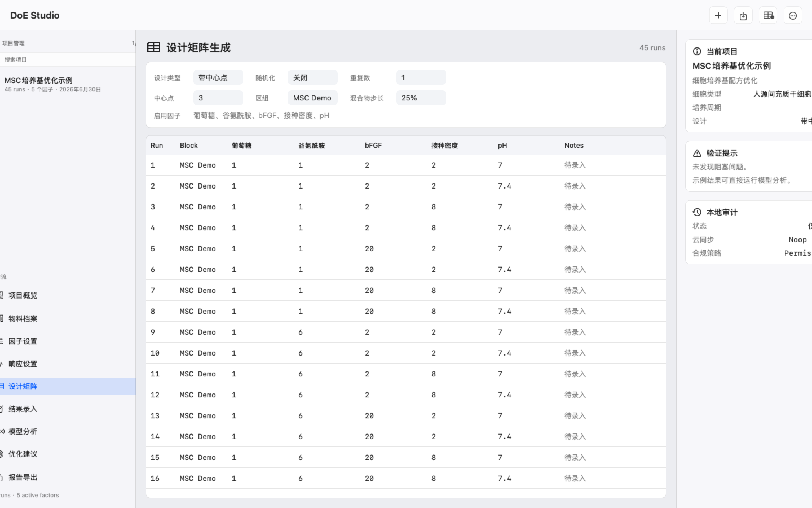Click the table settings toolbar icon
This screenshot has height=508, width=812.
(x=768, y=16)
